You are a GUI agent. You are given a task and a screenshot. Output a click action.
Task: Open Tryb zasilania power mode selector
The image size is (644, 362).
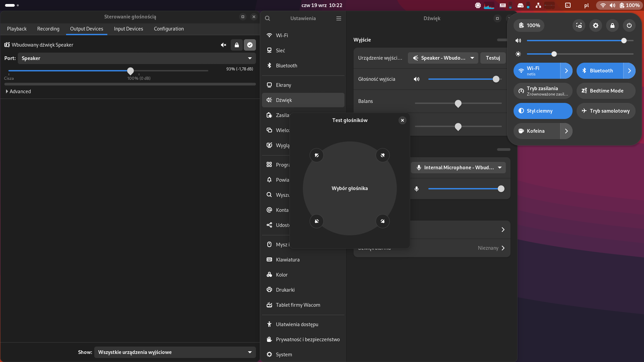click(543, 91)
